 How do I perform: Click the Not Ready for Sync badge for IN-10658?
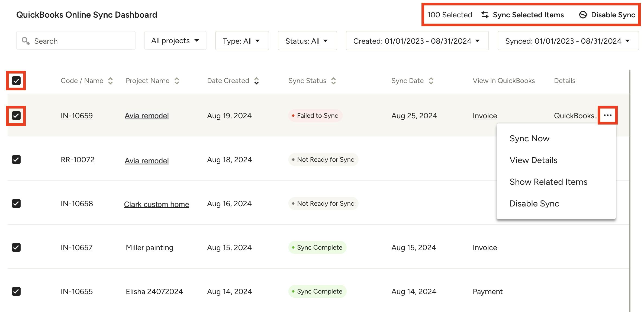pos(323,203)
